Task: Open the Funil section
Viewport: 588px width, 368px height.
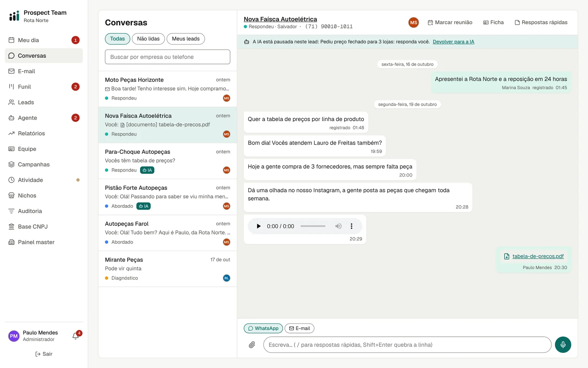Action: tap(44, 87)
